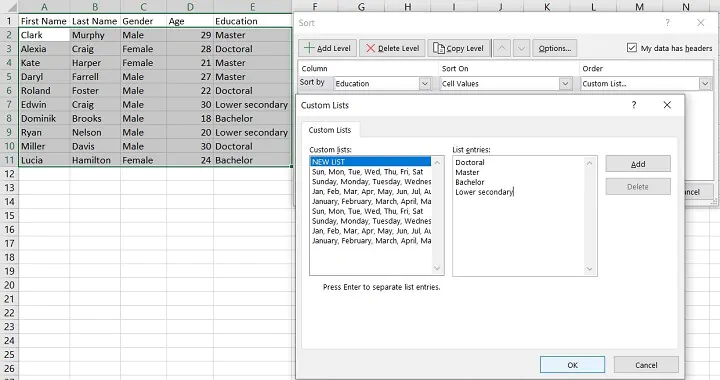Click the cell containing Clark

(x=44, y=35)
